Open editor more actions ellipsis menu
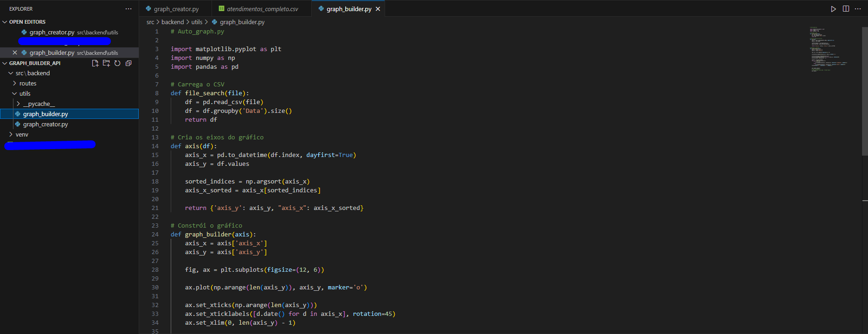This screenshot has height=334, width=868. pyautogui.click(x=858, y=9)
